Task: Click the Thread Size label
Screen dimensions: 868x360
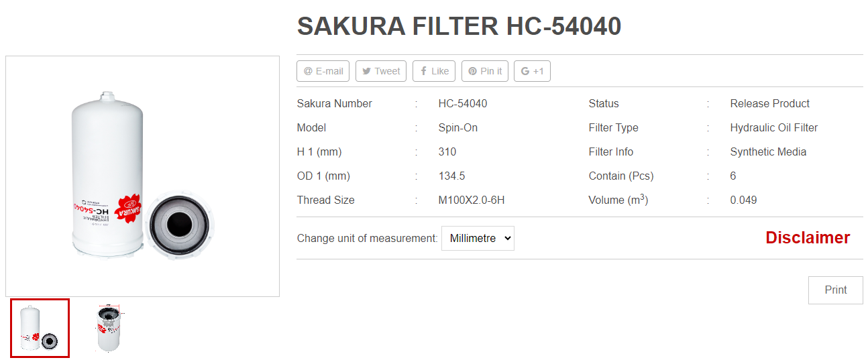Action: (x=325, y=200)
